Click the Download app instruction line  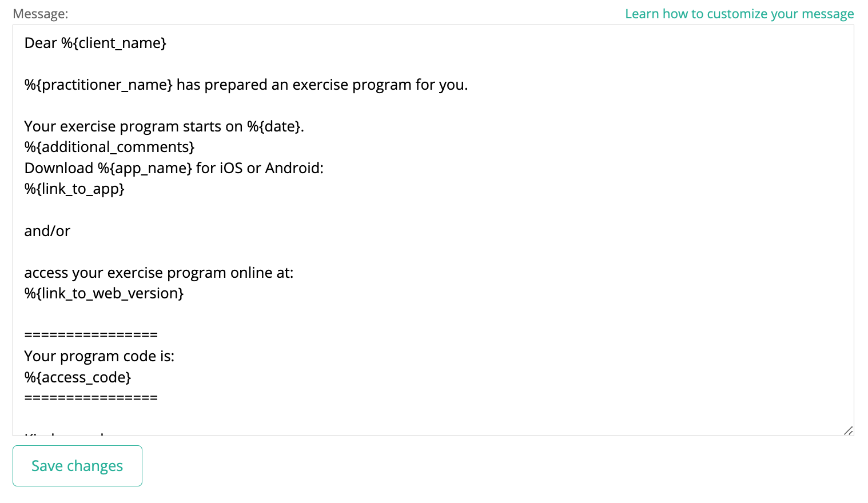173,168
